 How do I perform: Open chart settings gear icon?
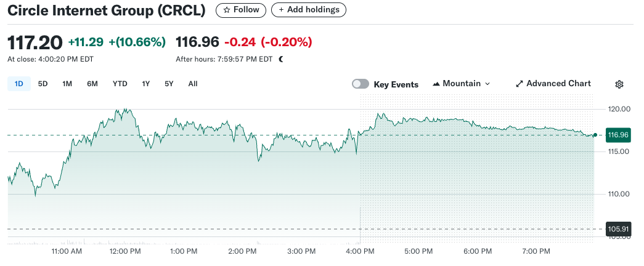[x=619, y=84]
